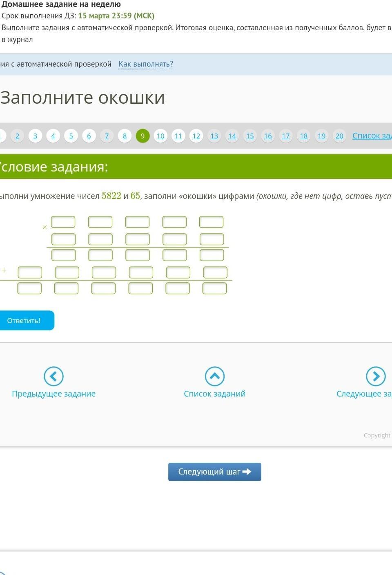Click the last box of first partial product
This screenshot has width=392, height=575.
[212, 255]
